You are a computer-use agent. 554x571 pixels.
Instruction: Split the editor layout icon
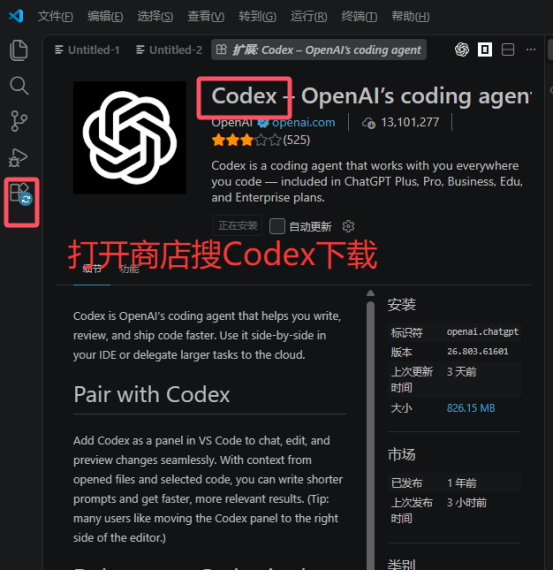pos(508,50)
